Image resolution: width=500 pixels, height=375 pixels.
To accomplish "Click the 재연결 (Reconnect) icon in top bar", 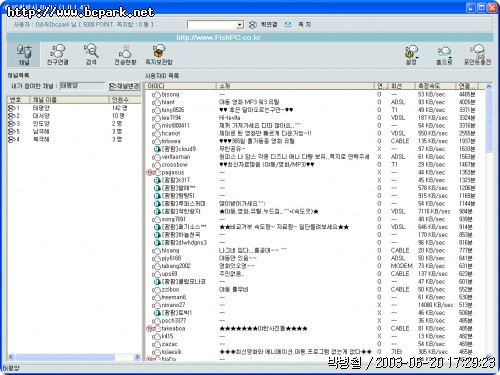I will tap(253, 25).
